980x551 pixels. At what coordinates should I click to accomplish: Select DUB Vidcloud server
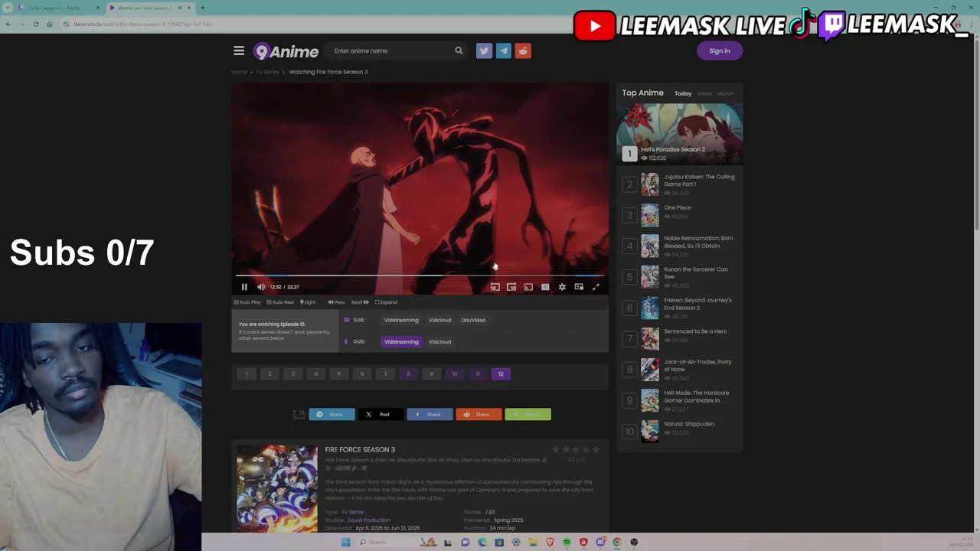pyautogui.click(x=439, y=342)
